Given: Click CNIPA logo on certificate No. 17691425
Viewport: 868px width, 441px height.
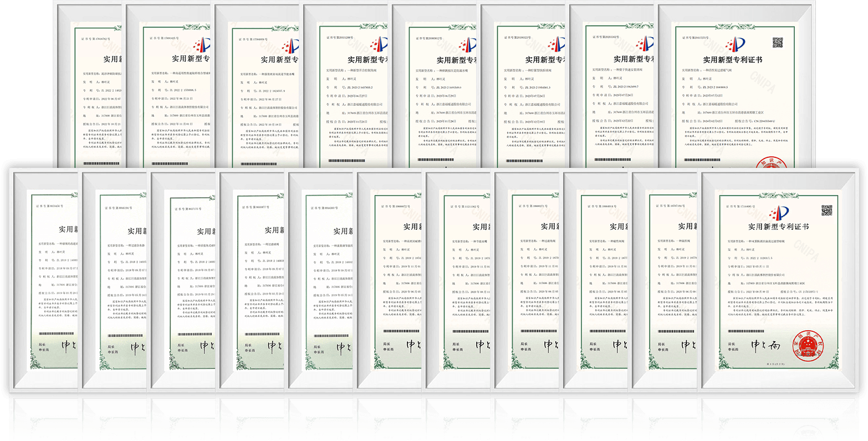Looking at the screenshot, I should [201, 46].
